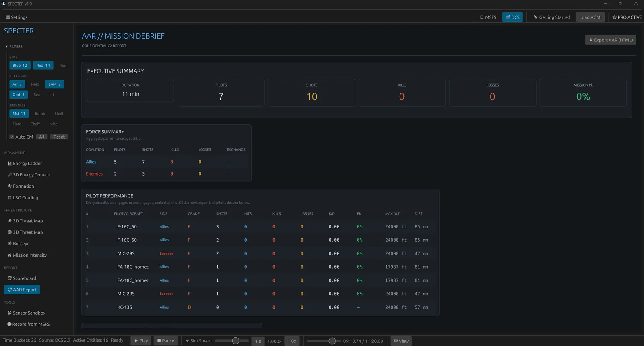Image resolution: width=644 pixels, height=346 pixels.
Task: Toggle Red 14 side filter
Action: [x=43, y=66]
